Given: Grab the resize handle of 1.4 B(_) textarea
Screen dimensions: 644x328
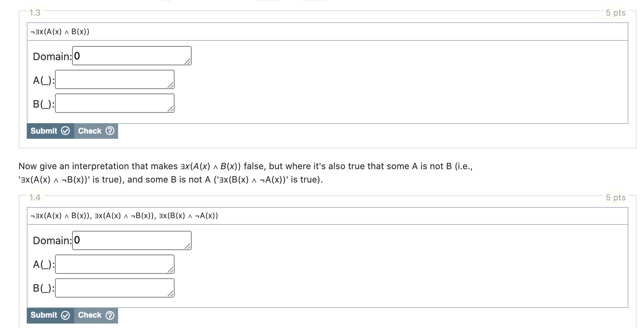Looking at the screenshot, I should [x=170, y=294].
